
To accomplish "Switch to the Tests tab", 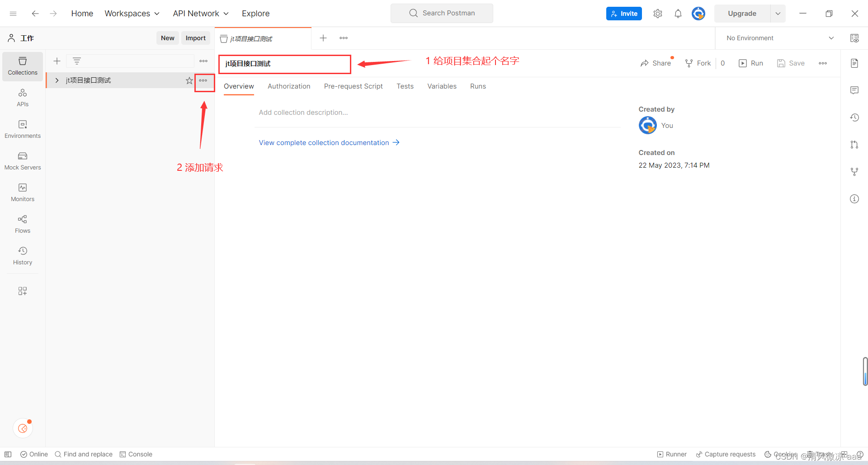I will pyautogui.click(x=405, y=86).
